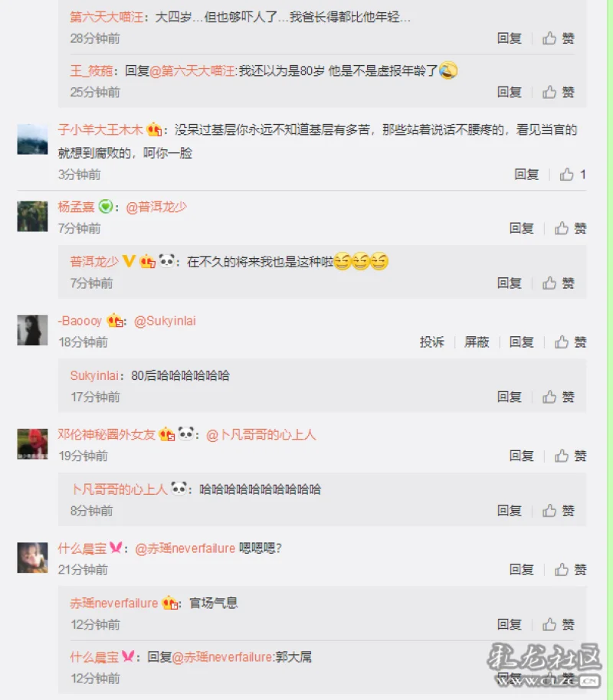View 子小羊大王木木's profile picture
The height and width of the screenshot is (700, 613).
[x=32, y=139]
